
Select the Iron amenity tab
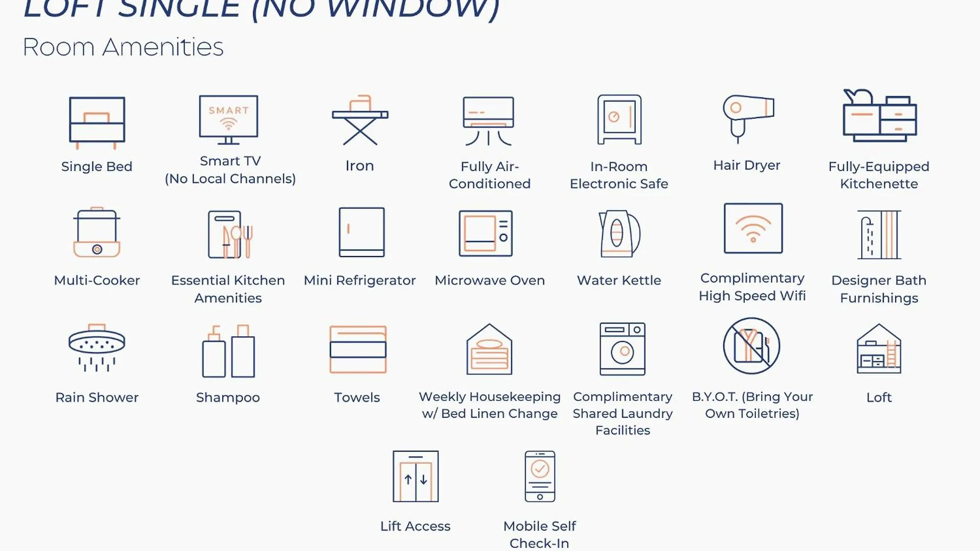click(359, 134)
